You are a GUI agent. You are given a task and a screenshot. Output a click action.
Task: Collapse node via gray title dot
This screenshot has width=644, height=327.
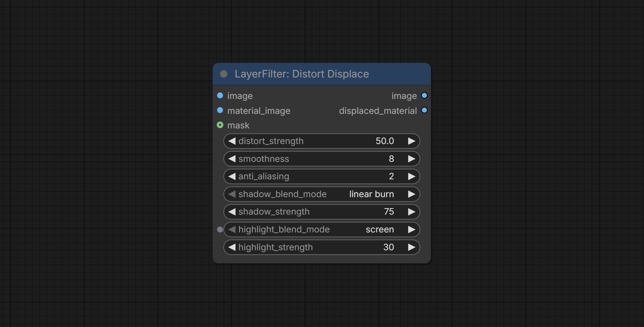pos(224,74)
